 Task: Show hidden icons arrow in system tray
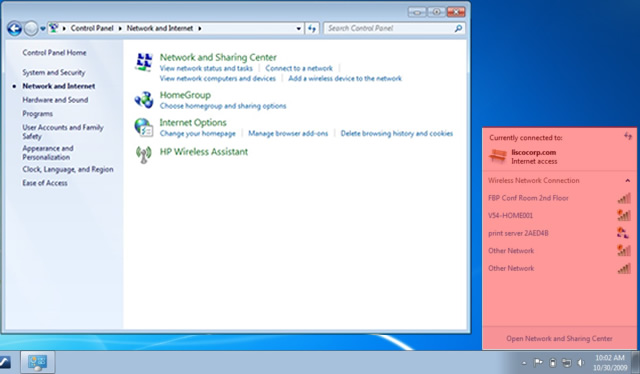pos(524,363)
